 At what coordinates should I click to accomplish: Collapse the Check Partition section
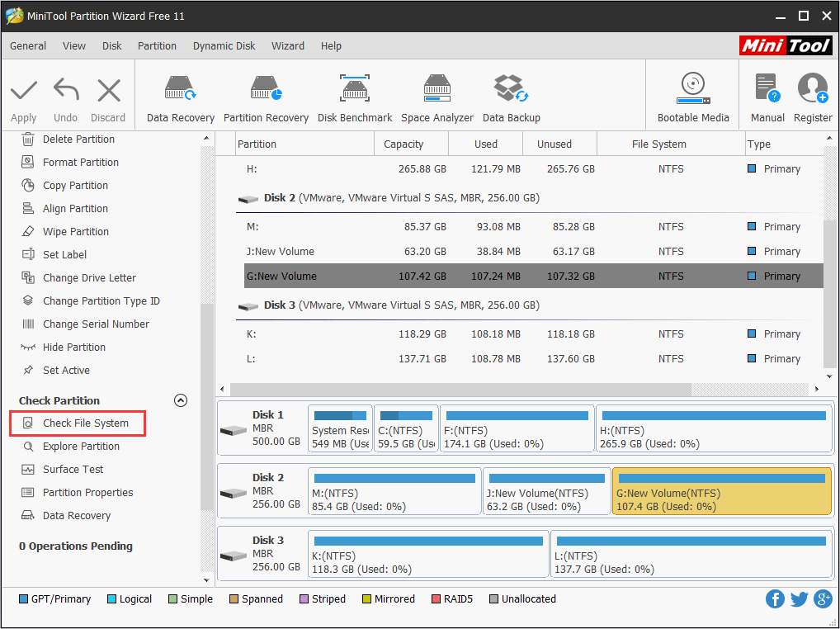click(181, 400)
